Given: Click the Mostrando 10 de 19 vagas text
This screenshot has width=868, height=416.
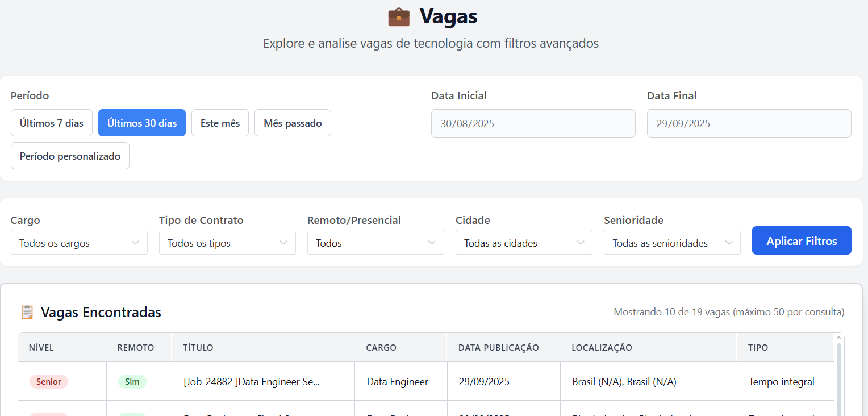Looking at the screenshot, I should (729, 312).
